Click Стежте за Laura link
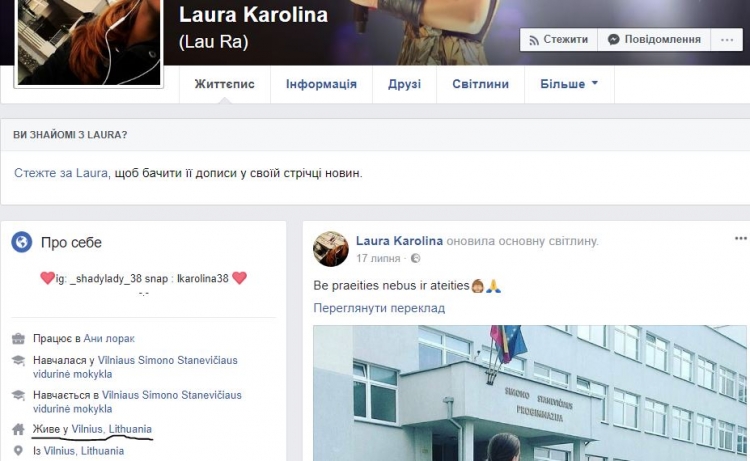Screen dimensions: 750x461 click(61, 173)
